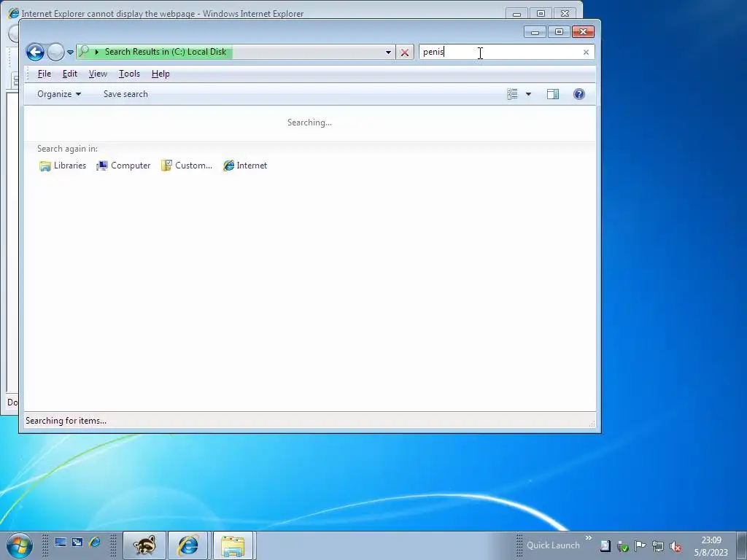Switch to Windows Explorer taskbar button

[x=233, y=545]
